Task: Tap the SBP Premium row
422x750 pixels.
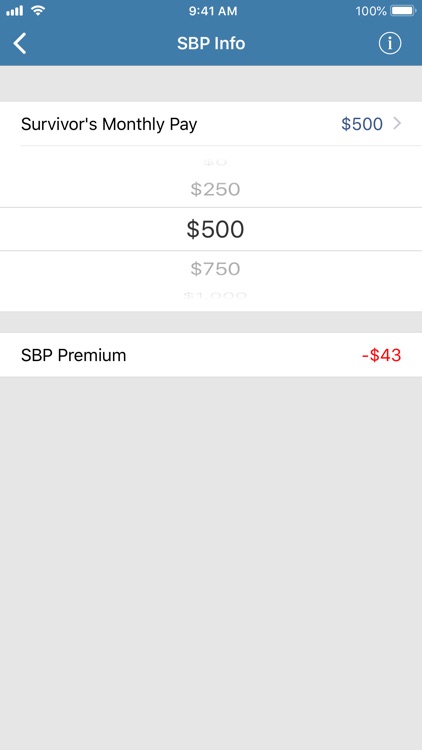Action: pyautogui.click(x=211, y=355)
